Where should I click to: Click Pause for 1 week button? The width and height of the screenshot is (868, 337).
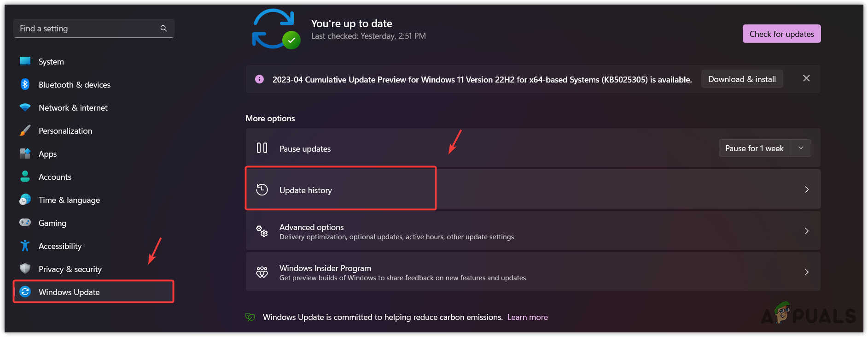[x=754, y=148]
